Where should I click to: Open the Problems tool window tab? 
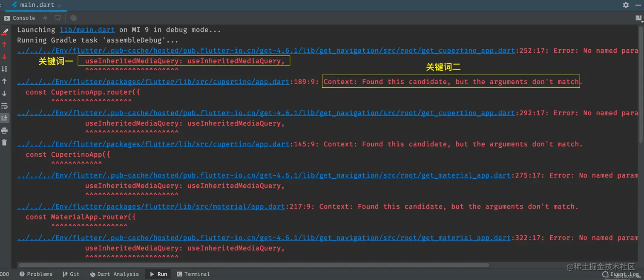coord(36,274)
